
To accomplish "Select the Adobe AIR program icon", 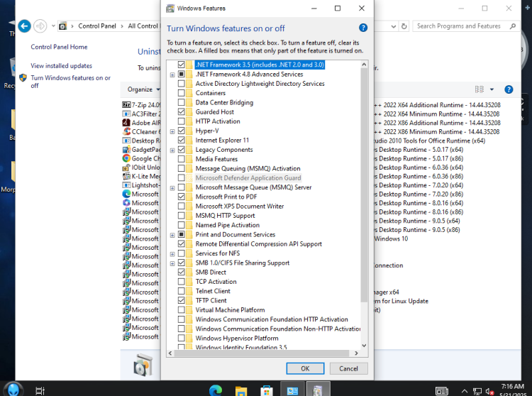I will pos(126,123).
